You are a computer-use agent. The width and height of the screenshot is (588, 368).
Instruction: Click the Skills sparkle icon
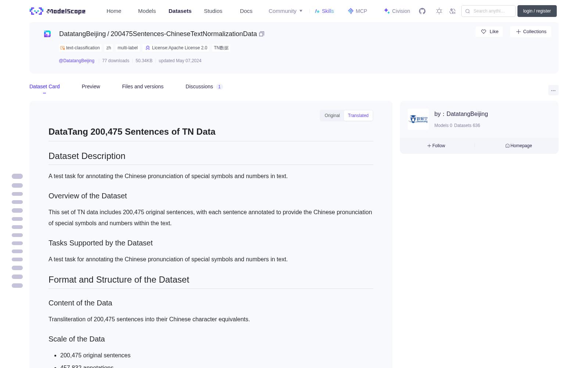click(317, 11)
